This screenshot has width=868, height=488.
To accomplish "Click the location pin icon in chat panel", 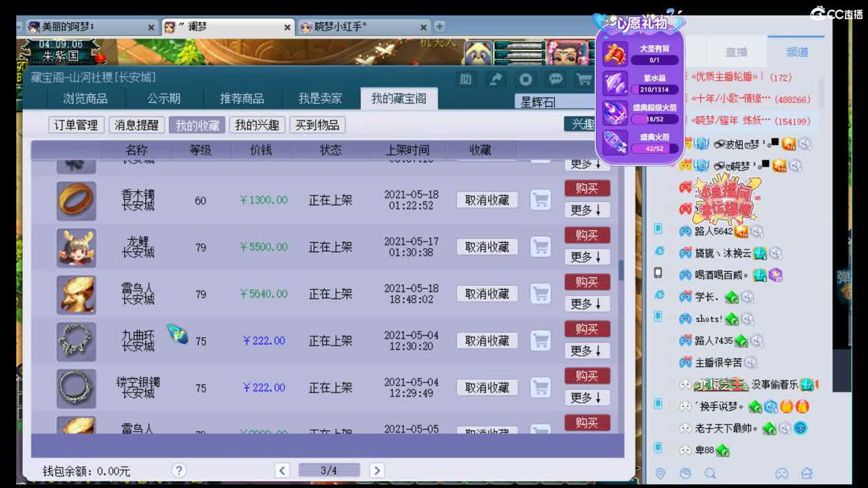I will [660, 473].
